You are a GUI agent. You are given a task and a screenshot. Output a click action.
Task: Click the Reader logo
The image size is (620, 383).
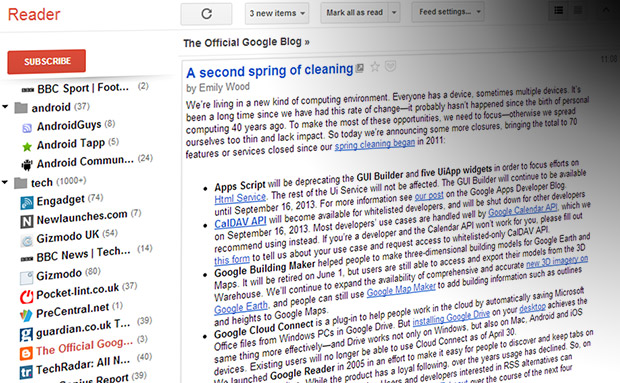pyautogui.click(x=34, y=15)
